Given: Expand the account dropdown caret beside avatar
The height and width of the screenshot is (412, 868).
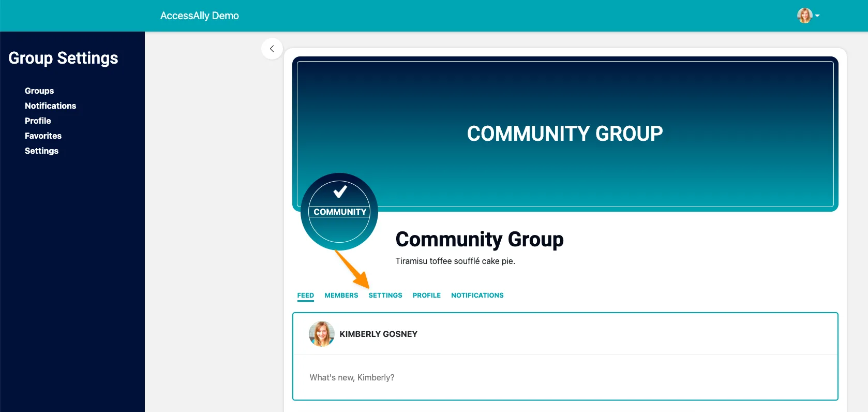Looking at the screenshot, I should coord(817,16).
